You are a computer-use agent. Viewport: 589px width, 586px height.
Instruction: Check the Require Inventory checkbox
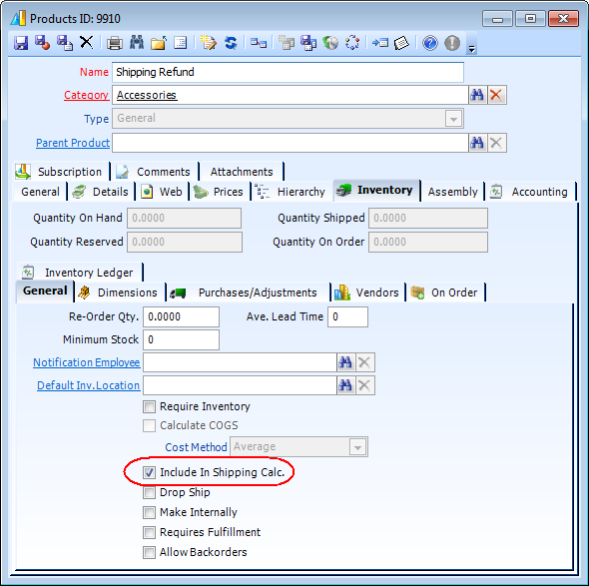point(149,406)
